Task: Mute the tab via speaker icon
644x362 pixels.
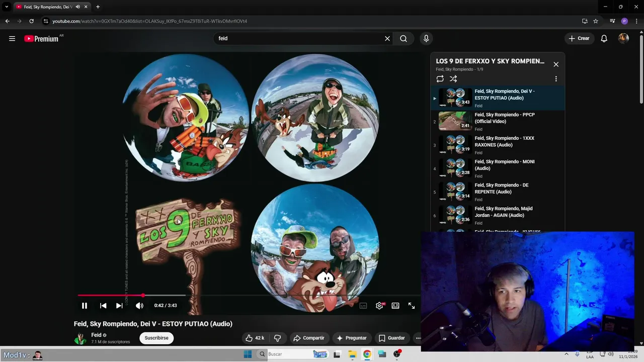Action: 77,7
